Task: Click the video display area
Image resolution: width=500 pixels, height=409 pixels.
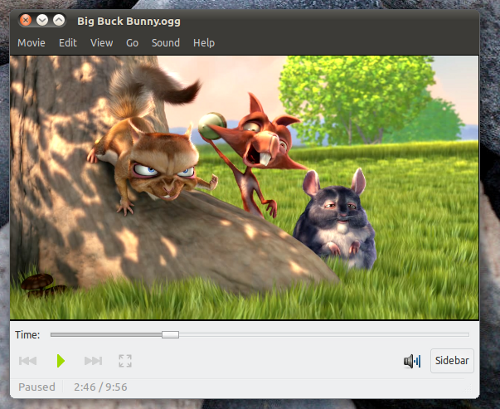Action: pyautogui.click(x=244, y=188)
